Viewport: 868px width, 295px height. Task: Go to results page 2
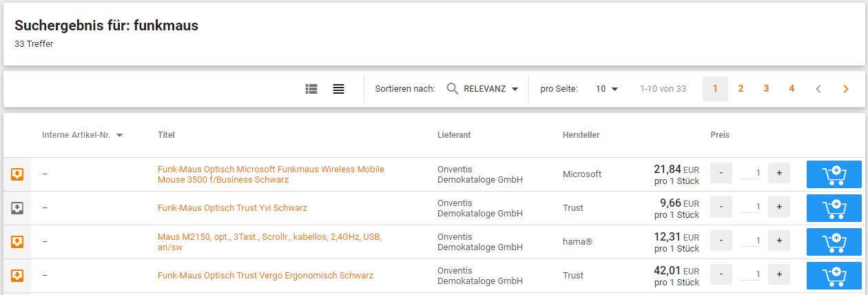click(x=741, y=89)
